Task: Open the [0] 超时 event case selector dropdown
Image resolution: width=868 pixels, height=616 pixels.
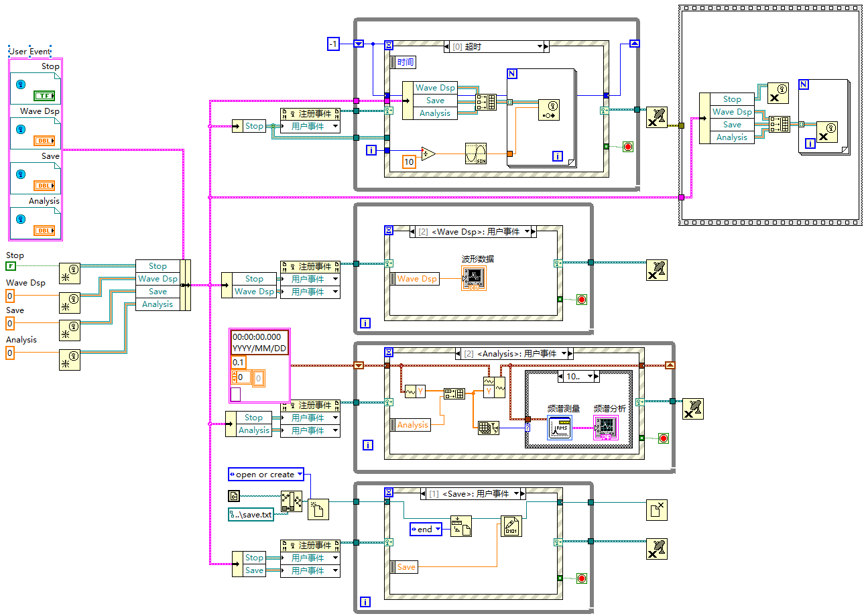Action: point(540,46)
